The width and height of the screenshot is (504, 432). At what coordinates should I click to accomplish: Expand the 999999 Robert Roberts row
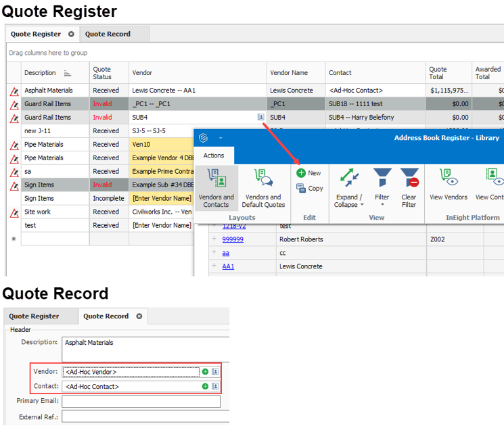coord(214,239)
